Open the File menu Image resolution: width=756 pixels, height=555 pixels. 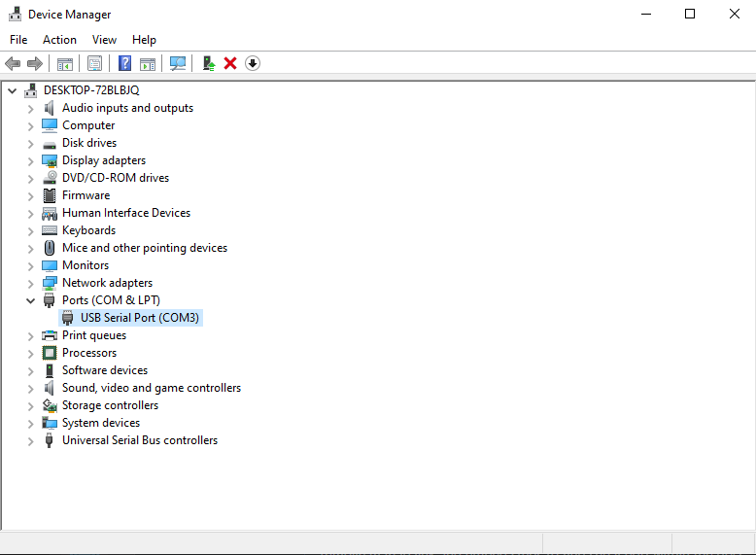pos(18,40)
